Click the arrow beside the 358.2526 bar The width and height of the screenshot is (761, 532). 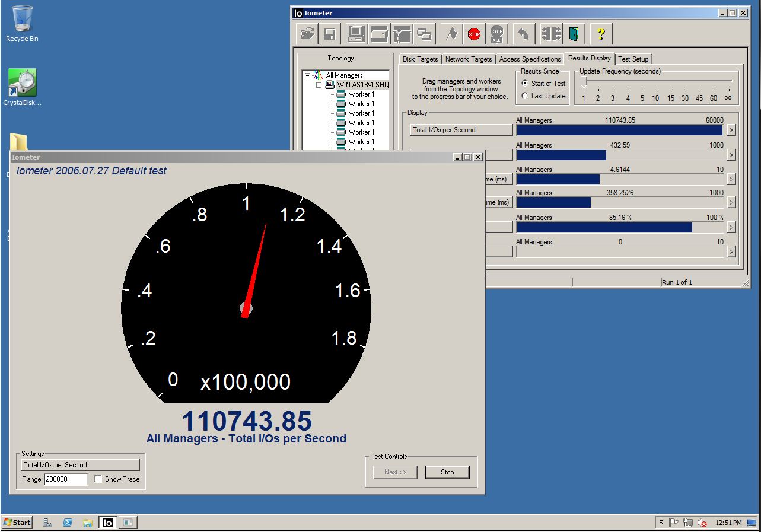(x=731, y=203)
